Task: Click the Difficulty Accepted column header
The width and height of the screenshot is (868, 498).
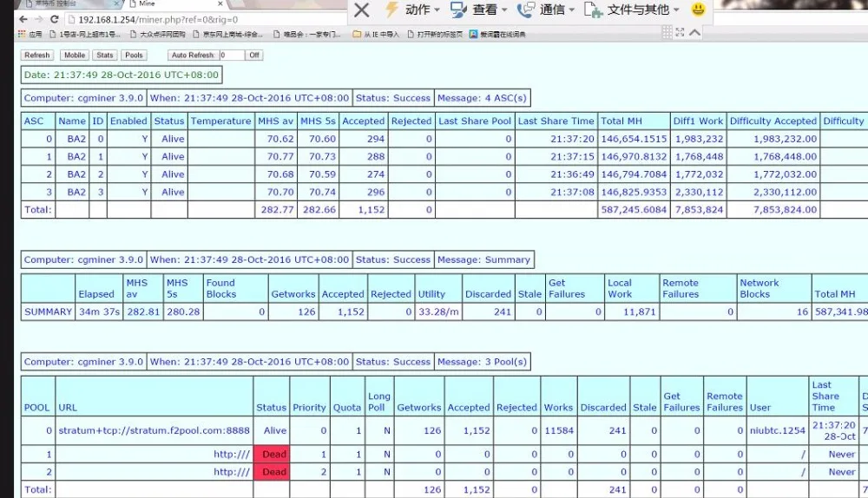Action: (x=773, y=121)
